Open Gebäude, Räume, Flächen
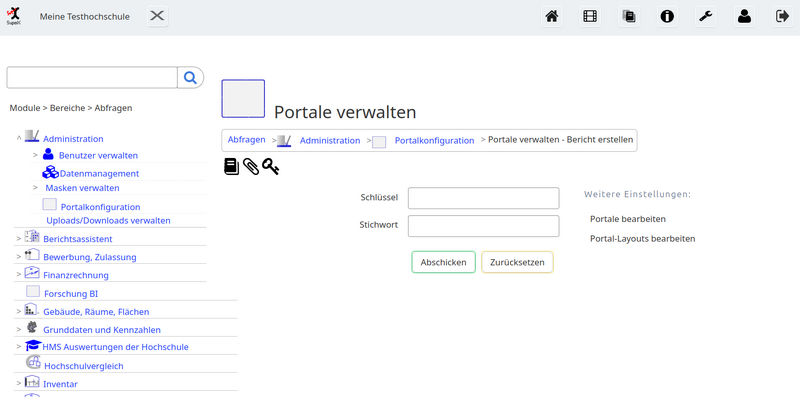800x397 pixels. [x=96, y=312]
